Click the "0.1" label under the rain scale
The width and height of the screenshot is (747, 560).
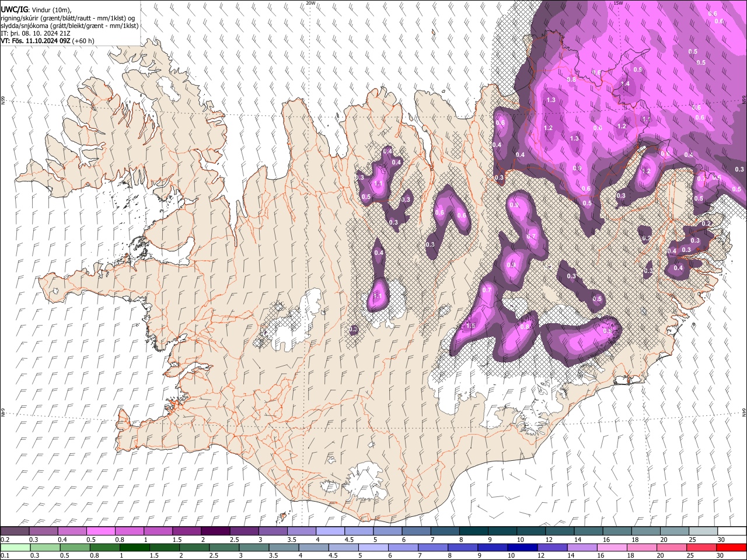5,556
